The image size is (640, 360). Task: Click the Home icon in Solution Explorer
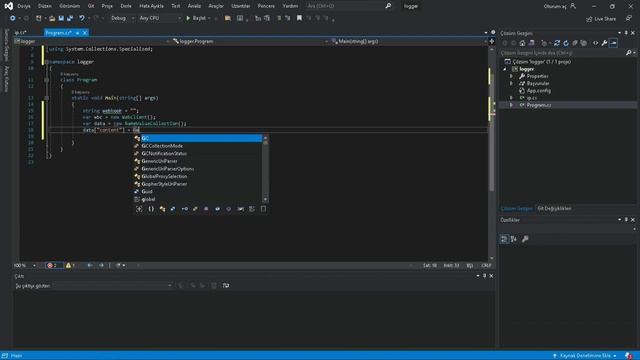point(522,43)
